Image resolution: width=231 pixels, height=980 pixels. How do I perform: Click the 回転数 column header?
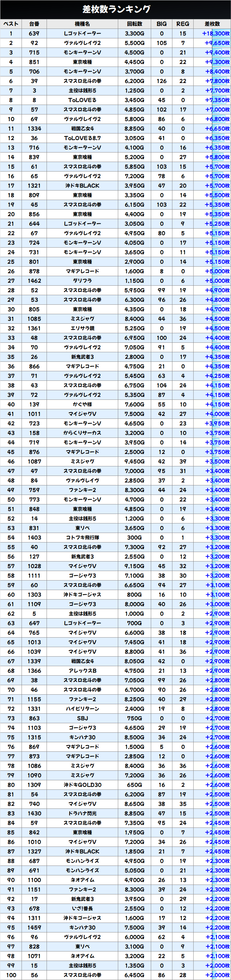pyautogui.click(x=134, y=24)
